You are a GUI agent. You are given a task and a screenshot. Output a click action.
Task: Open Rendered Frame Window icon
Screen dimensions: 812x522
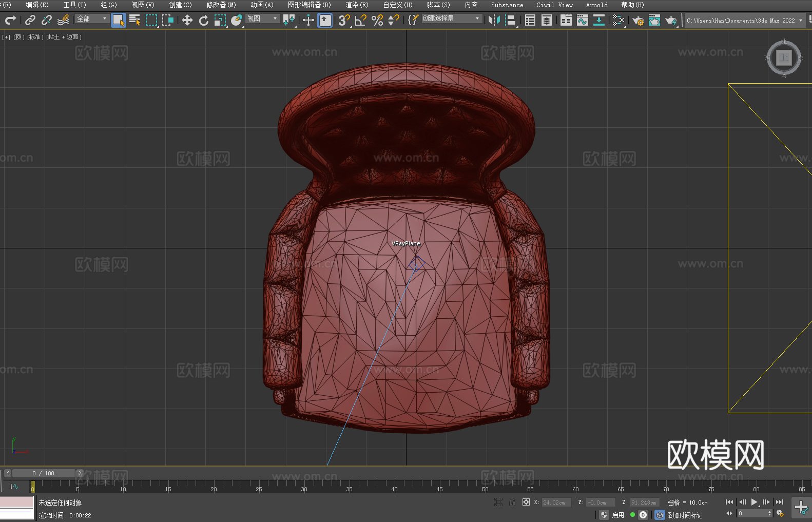point(654,20)
